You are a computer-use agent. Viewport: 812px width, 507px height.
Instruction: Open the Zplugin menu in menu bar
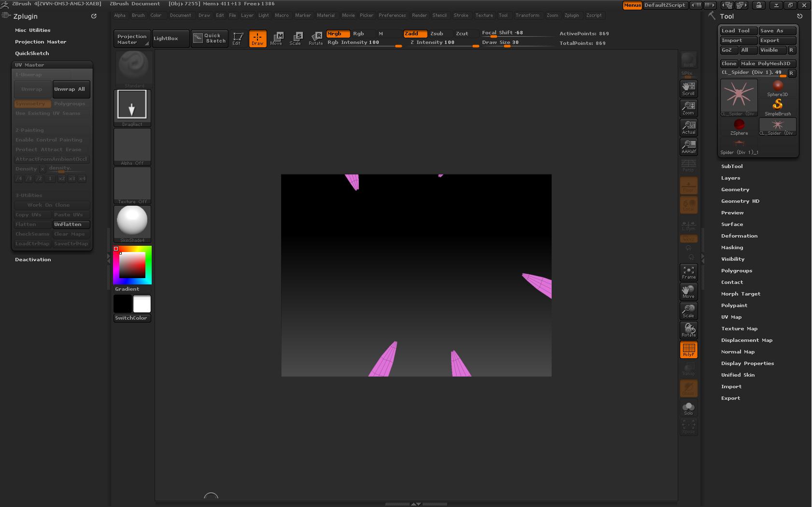pos(571,15)
